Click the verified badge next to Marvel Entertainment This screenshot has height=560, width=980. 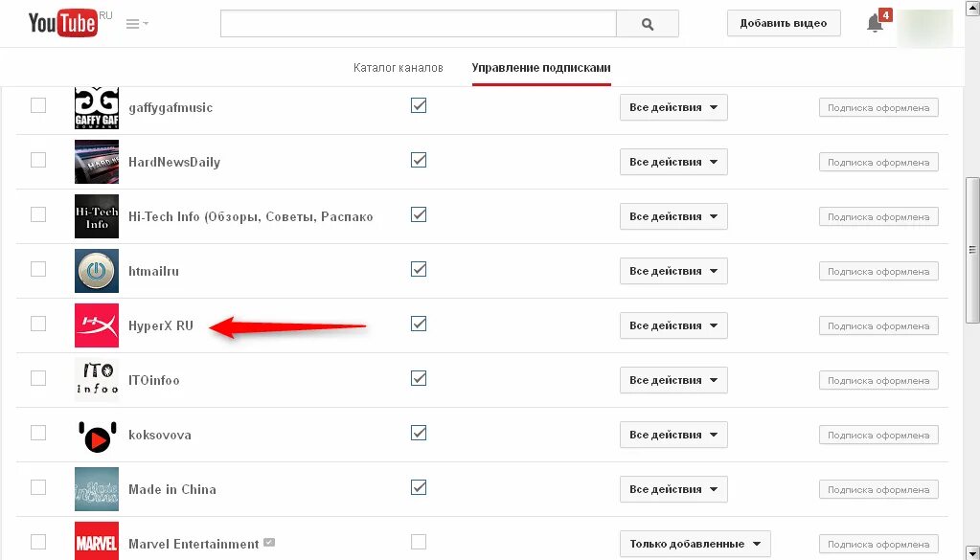point(269,543)
